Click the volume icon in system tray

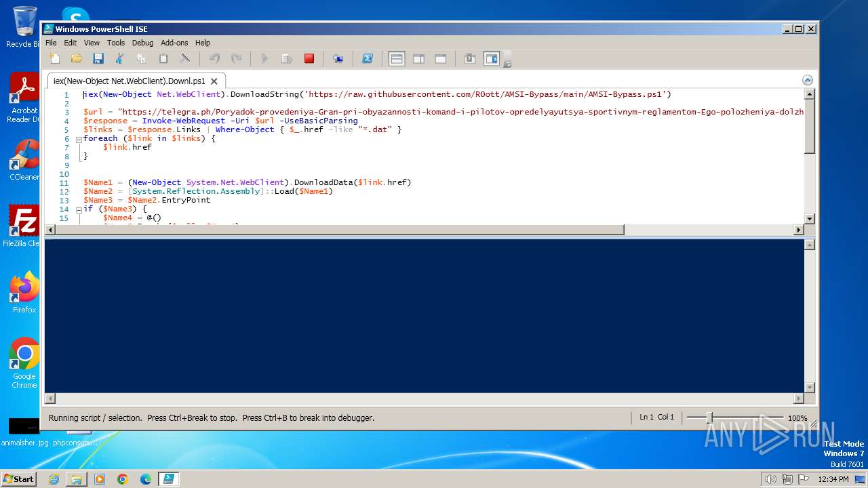(770, 479)
